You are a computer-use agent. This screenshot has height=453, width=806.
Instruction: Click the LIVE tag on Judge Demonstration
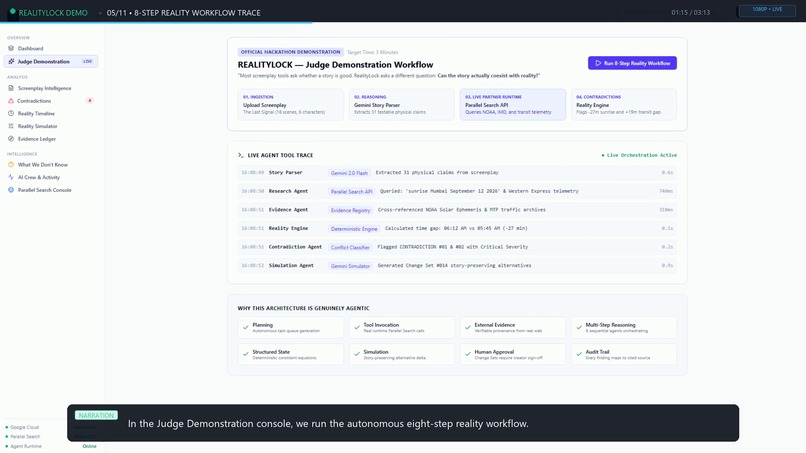tap(88, 61)
